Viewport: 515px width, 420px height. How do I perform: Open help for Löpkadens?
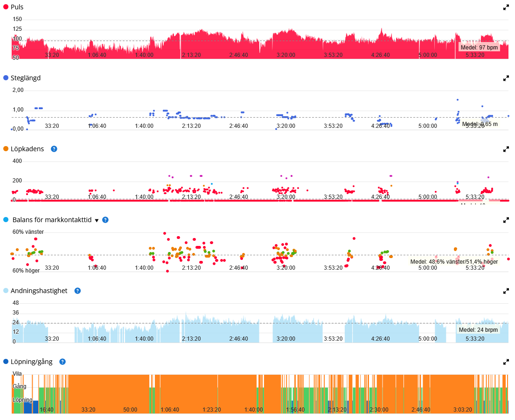54,149
